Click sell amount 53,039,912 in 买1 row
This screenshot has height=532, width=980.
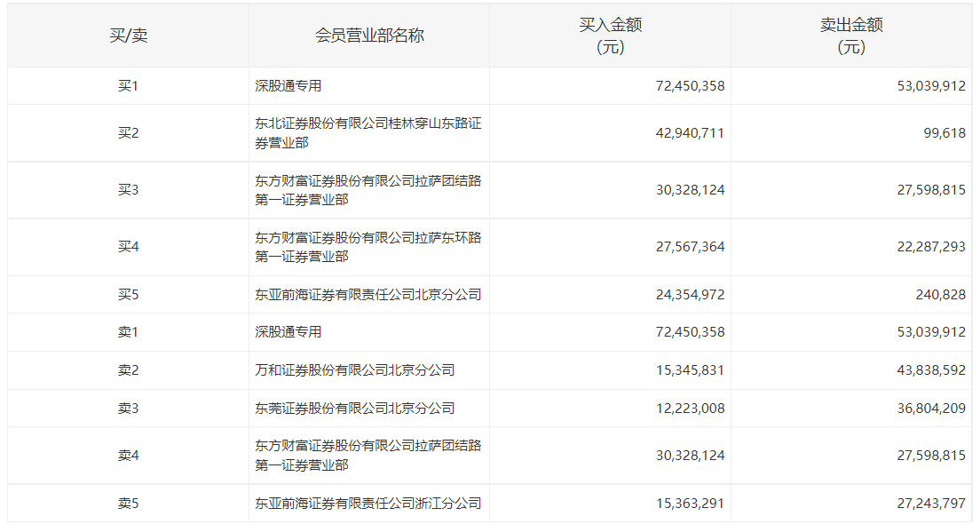[x=931, y=86]
